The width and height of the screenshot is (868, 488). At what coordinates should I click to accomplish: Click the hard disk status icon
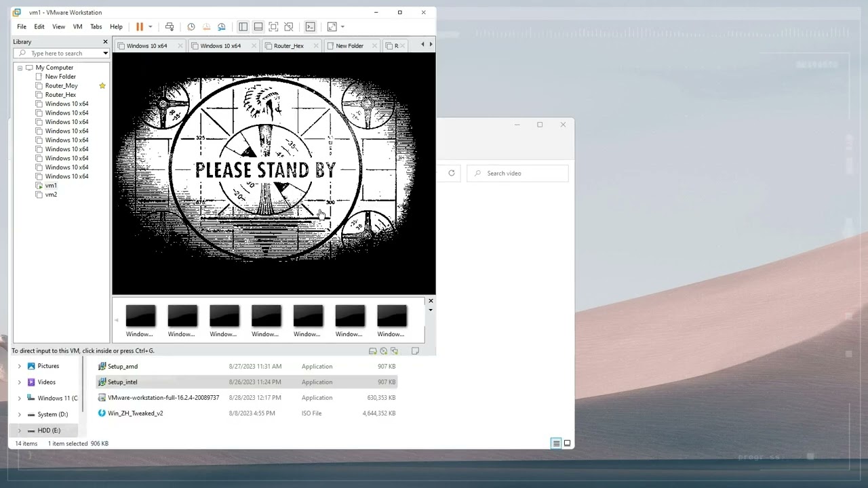click(372, 351)
